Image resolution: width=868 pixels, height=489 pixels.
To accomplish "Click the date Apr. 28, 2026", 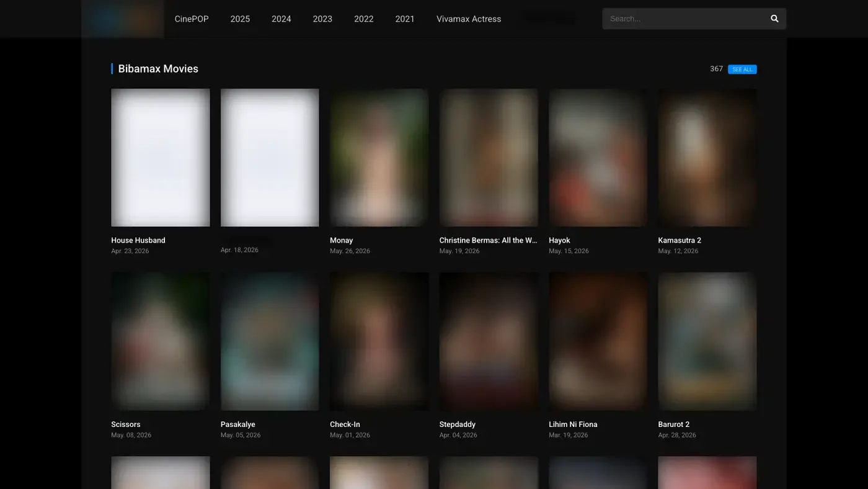I will tap(677, 435).
